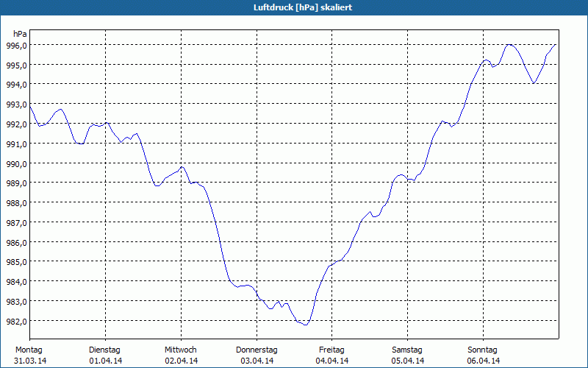Screen dimensions: 588x368
Task: Click the 'Mittwoch' day label
Action: point(180,350)
